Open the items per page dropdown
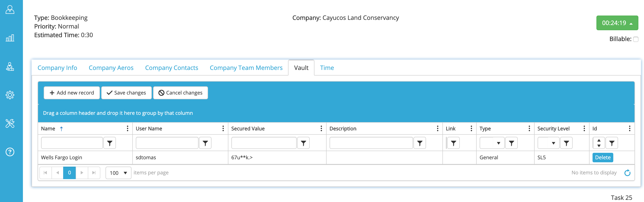644x202 pixels. pyautogui.click(x=118, y=173)
